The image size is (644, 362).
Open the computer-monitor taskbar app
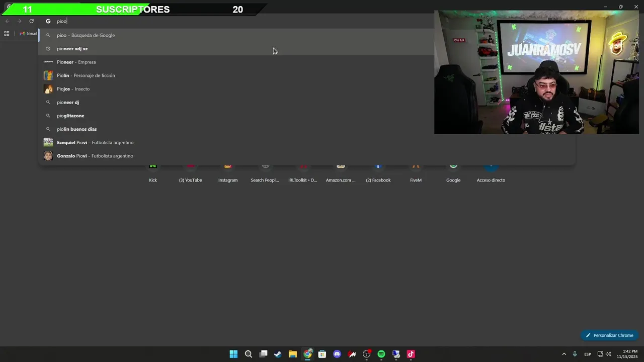pyautogui.click(x=396, y=354)
